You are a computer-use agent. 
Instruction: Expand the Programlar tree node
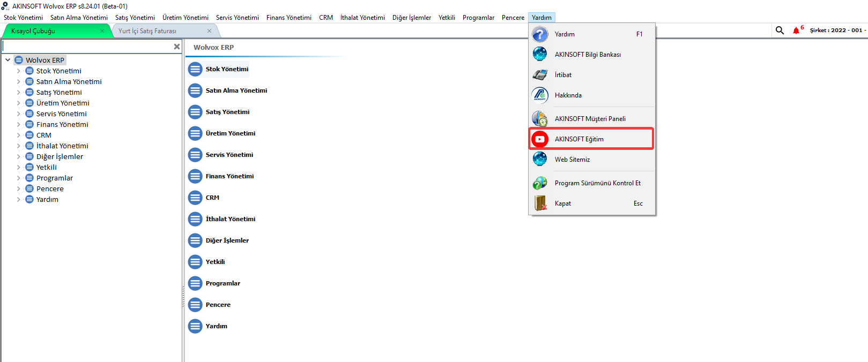click(x=18, y=178)
